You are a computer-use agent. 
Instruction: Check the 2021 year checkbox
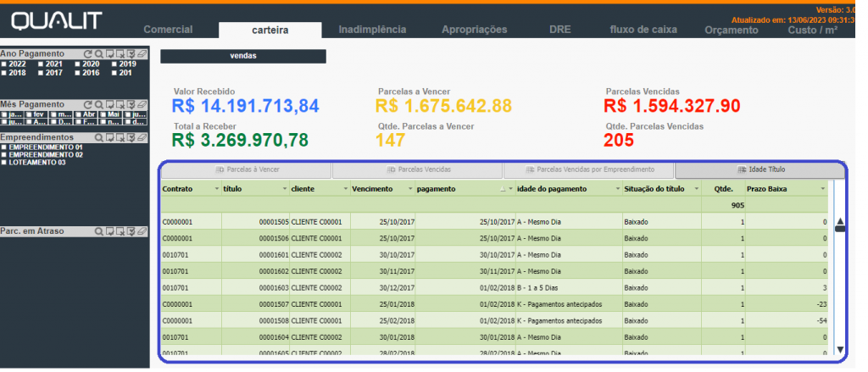click(41, 64)
